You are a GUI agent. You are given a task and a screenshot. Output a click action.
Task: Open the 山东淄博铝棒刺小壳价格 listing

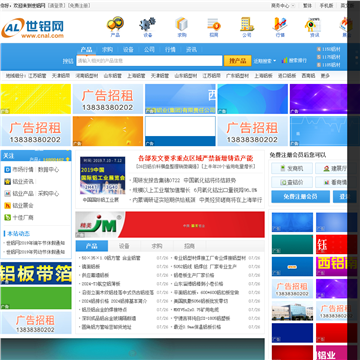point(198,284)
